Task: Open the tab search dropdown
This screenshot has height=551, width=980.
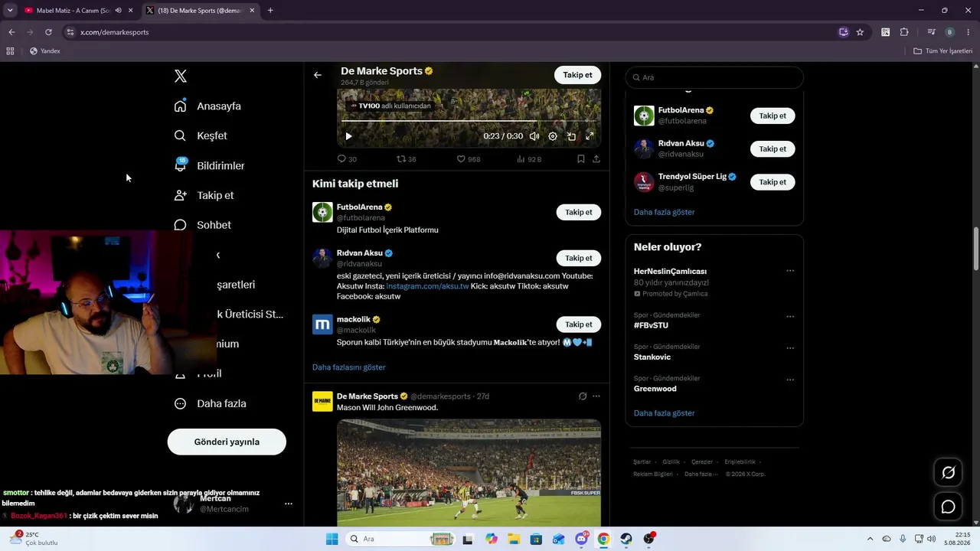Action: pos(10,11)
